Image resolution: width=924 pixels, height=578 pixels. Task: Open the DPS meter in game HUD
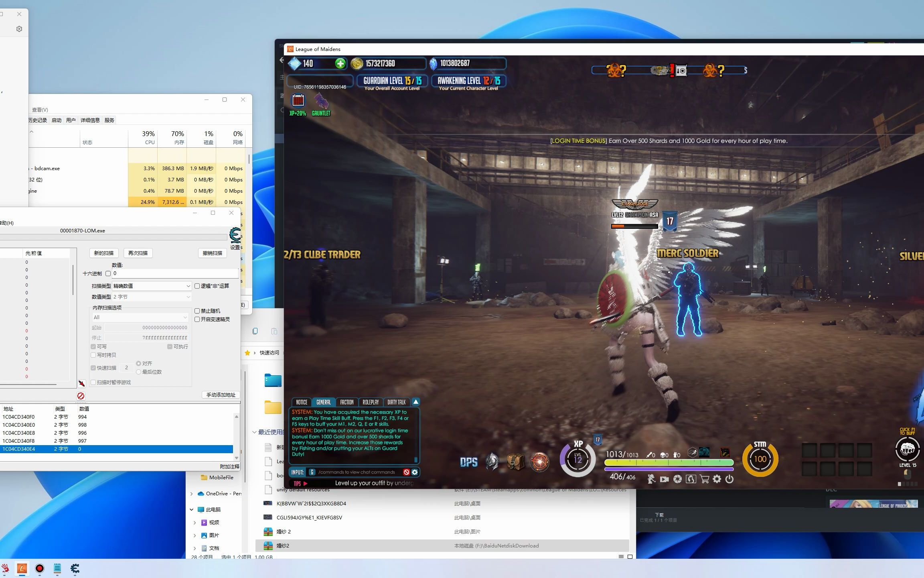pos(469,462)
